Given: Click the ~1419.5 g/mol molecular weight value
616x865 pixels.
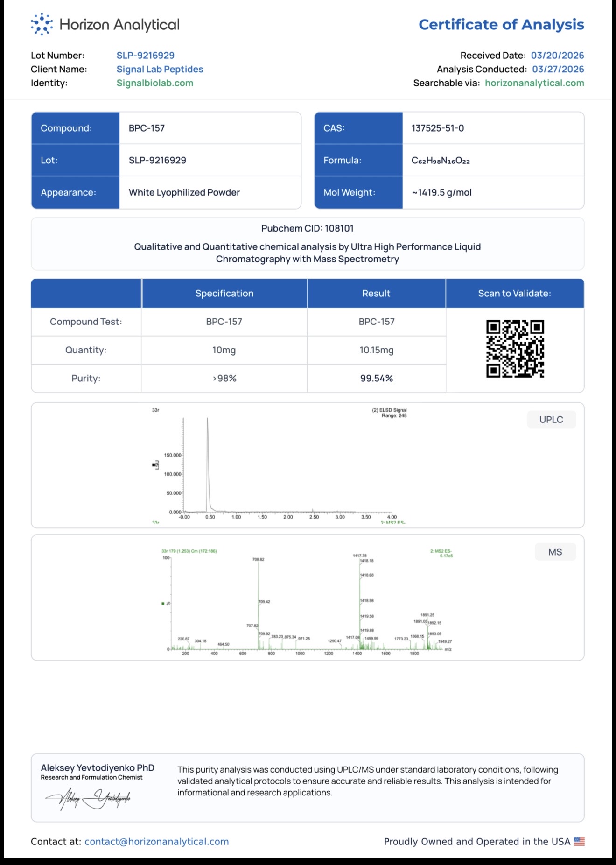Looking at the screenshot, I should pyautogui.click(x=441, y=192).
